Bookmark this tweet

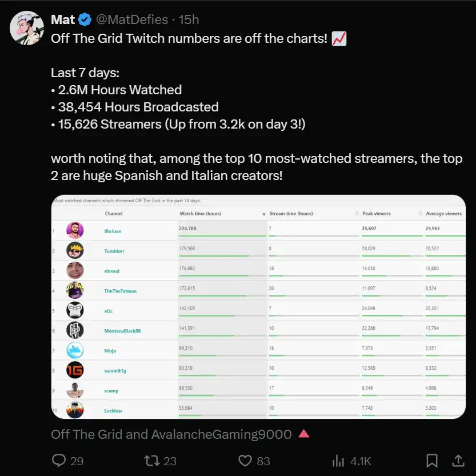(433, 460)
